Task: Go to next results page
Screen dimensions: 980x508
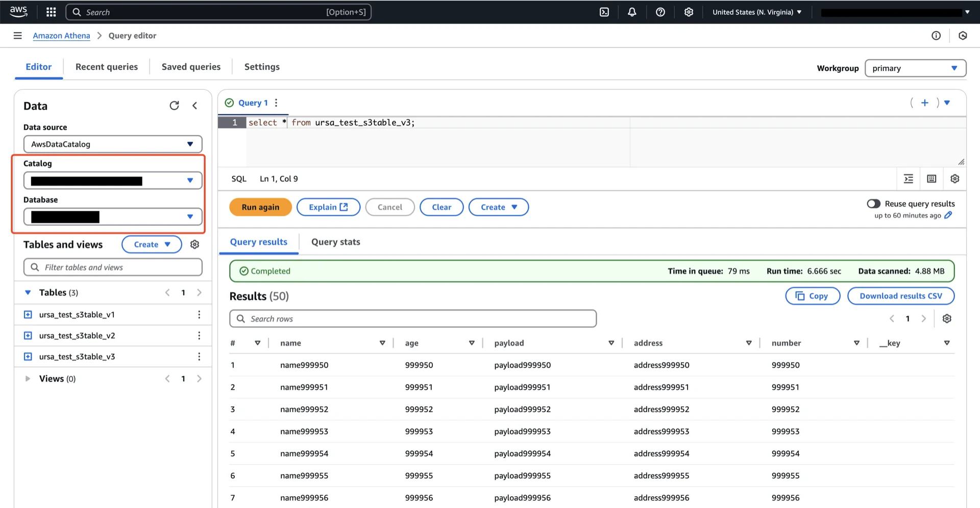Action: [x=923, y=319]
